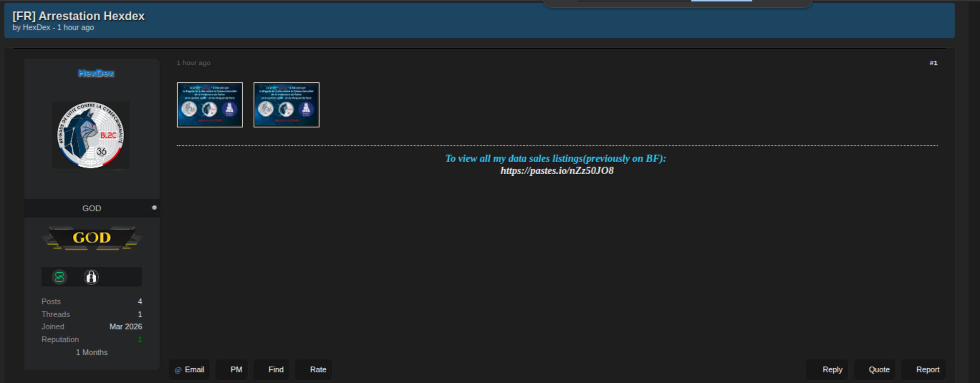This screenshot has height=383, width=980.
Task: Click the #1 post number permalink
Action: (x=933, y=63)
